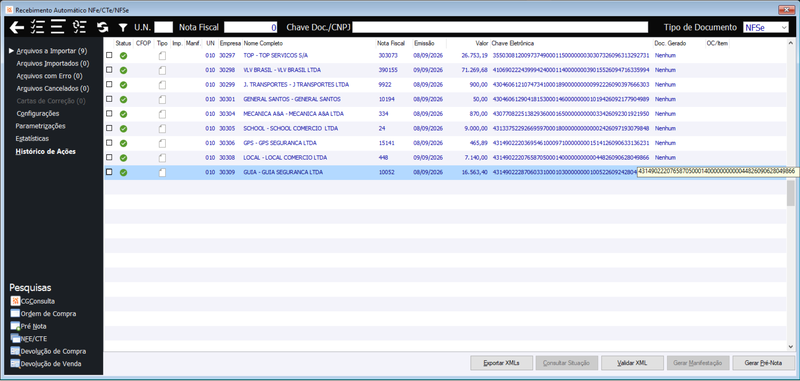
Task: Open the Pré Nota search shortcut
Action: coord(15,326)
